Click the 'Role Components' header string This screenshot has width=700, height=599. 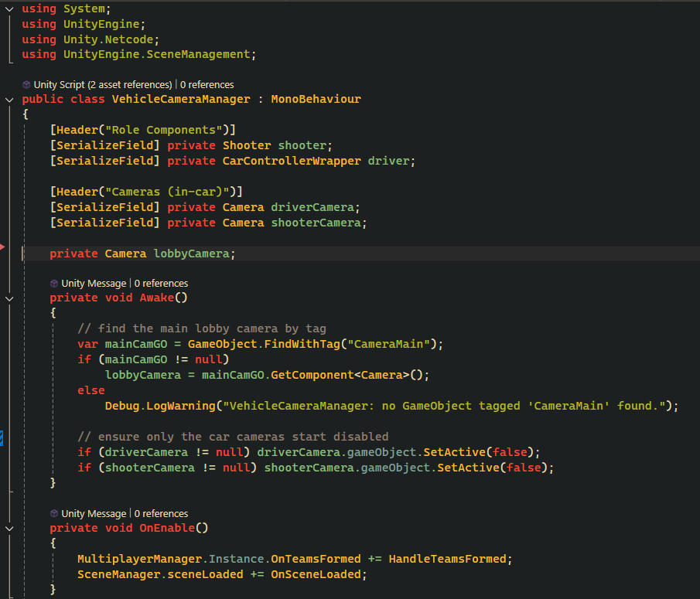click(x=163, y=131)
